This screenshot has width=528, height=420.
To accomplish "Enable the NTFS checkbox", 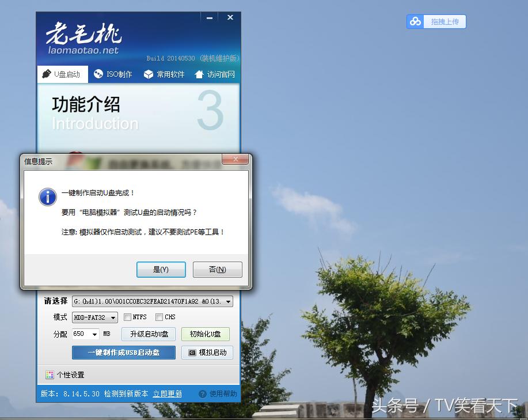I will tap(127, 317).
